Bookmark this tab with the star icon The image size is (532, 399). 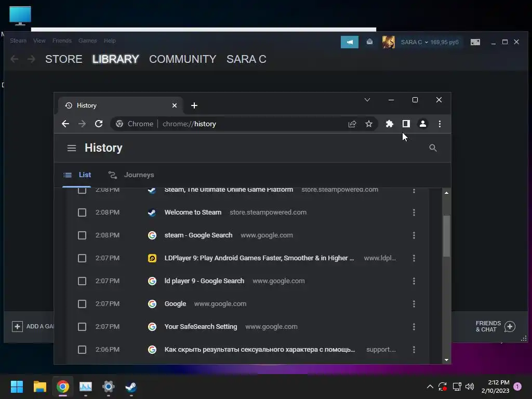(369, 124)
